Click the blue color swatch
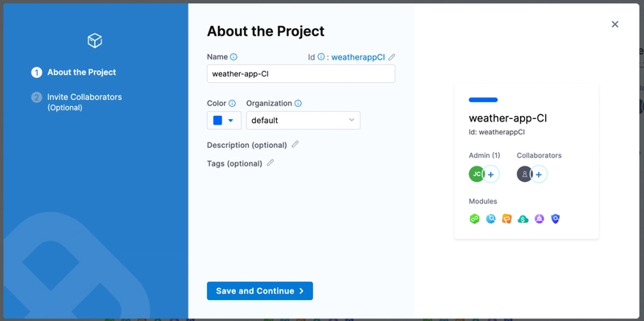The width and height of the screenshot is (644, 321). tap(217, 120)
